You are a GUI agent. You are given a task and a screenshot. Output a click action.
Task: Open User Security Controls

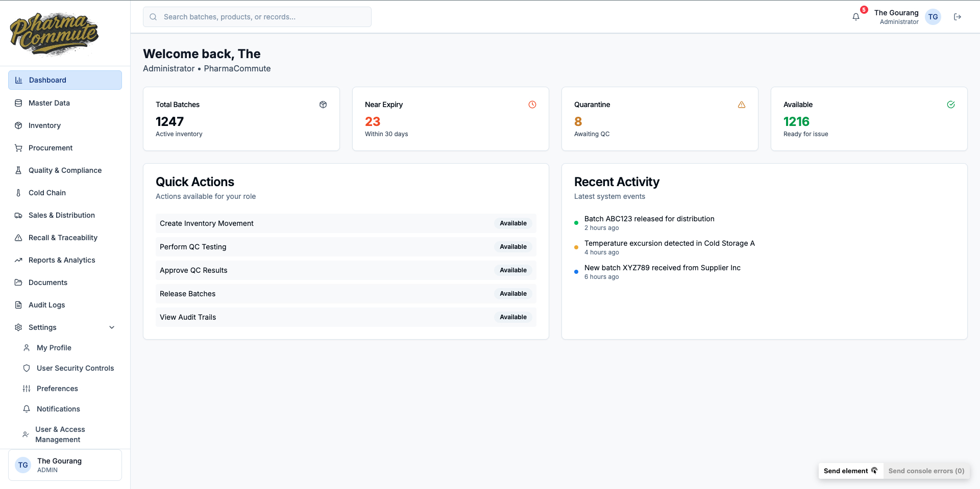[69, 368]
